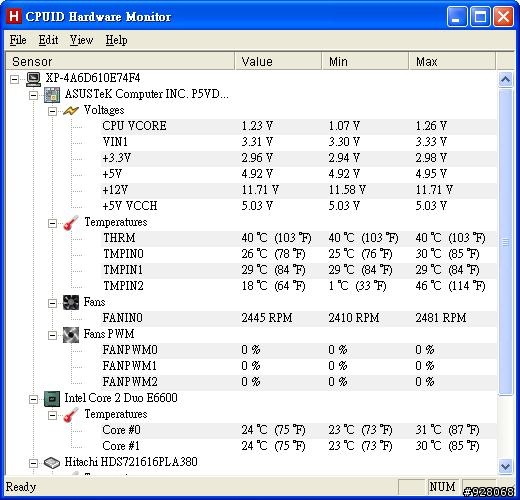Image resolution: width=520 pixels, height=500 pixels.
Task: Close the Hardware Monitor window
Action: point(503,16)
